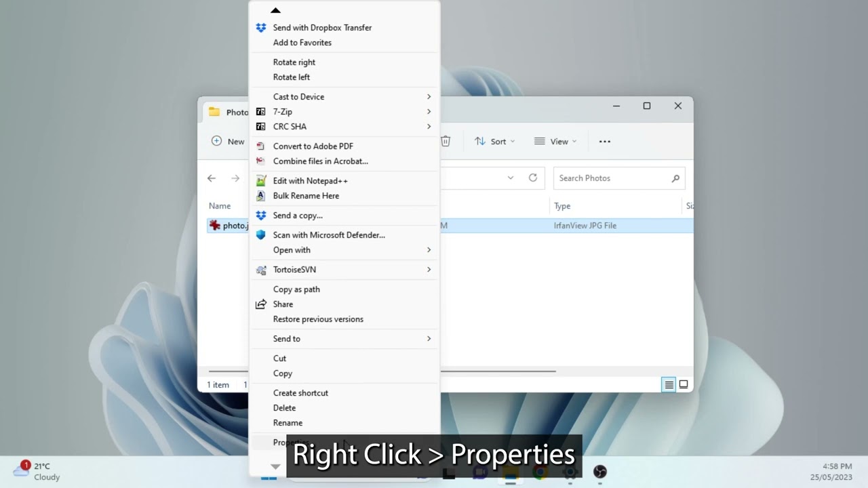Screen dimensions: 868x488
Task: Click Explorer's horizontal scrollbar
Action: click(x=498, y=371)
